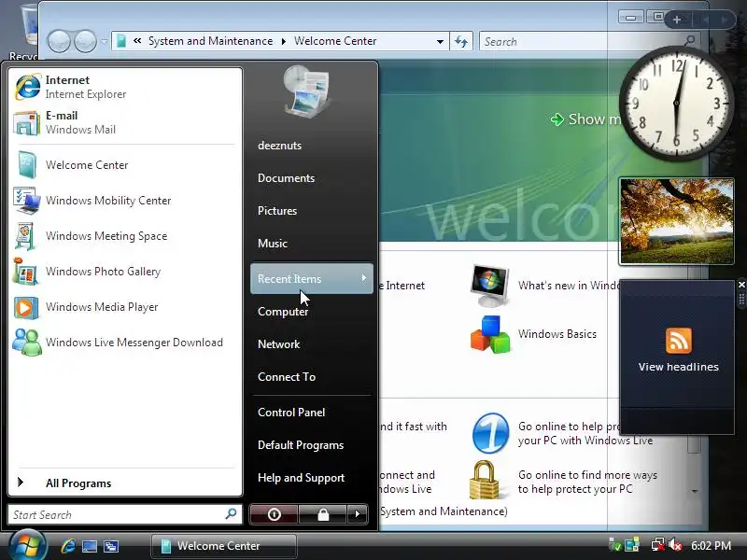Image resolution: width=747 pixels, height=560 pixels.
Task: Expand All Programs list
Action: point(125,483)
